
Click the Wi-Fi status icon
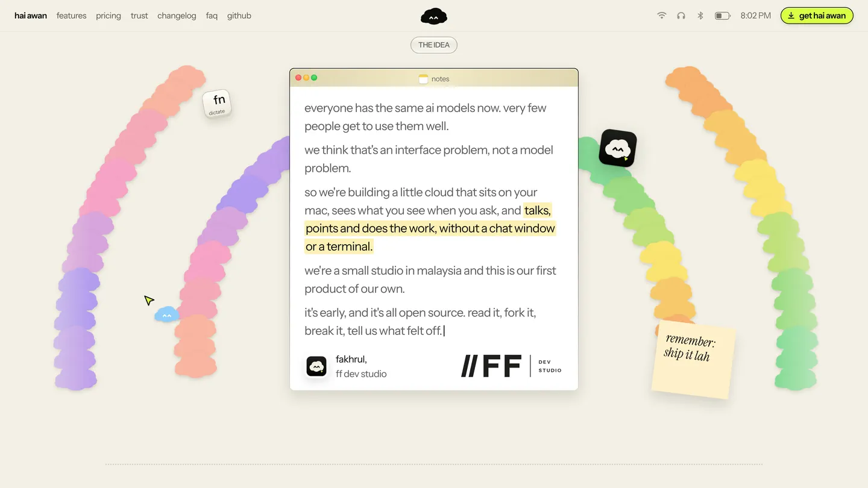[x=662, y=16]
